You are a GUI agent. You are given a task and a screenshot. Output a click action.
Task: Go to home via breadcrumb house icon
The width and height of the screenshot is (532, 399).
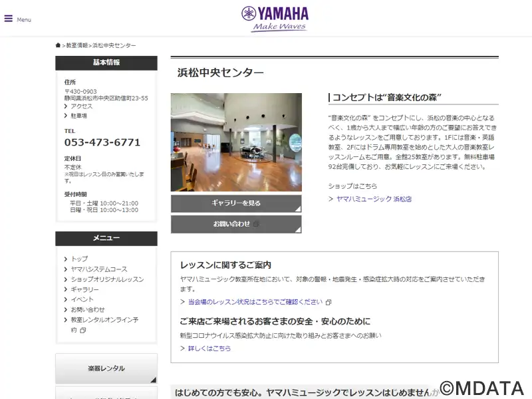point(58,45)
